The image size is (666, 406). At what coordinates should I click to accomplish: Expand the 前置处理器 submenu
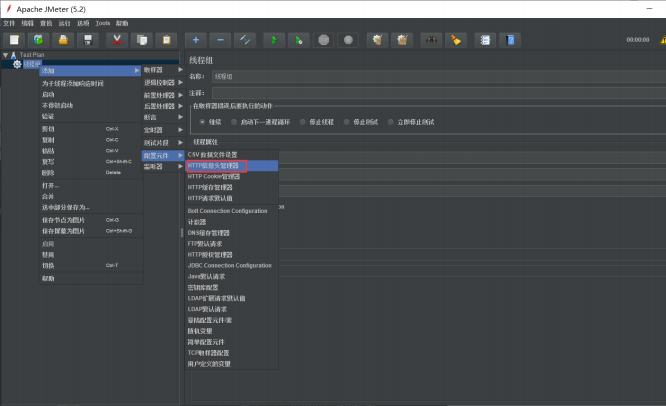[163, 95]
